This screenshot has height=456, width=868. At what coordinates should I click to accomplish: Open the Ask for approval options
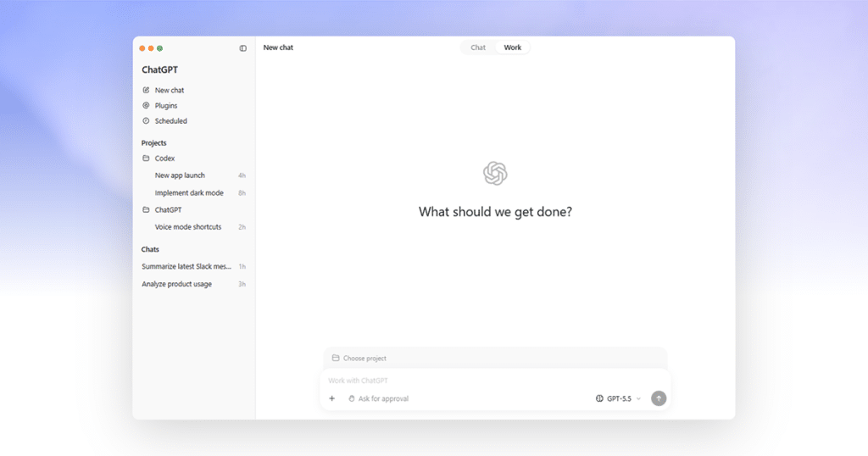pos(379,398)
